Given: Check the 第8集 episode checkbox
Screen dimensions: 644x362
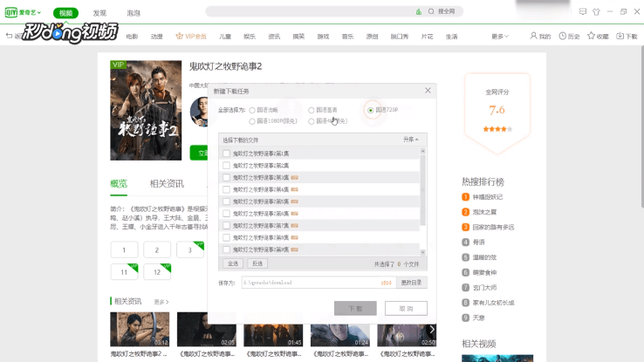Looking at the screenshot, I should click(226, 237).
